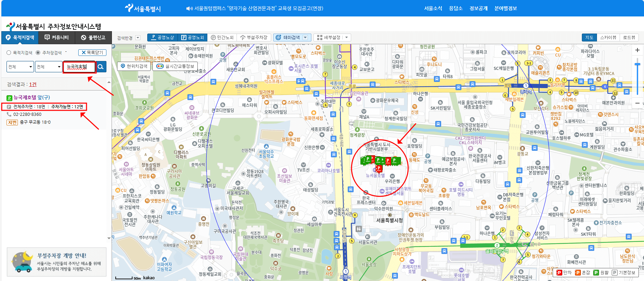Expand the 세부설정 dropdown arrow
Screen dimensions: 644x281
[347, 37]
